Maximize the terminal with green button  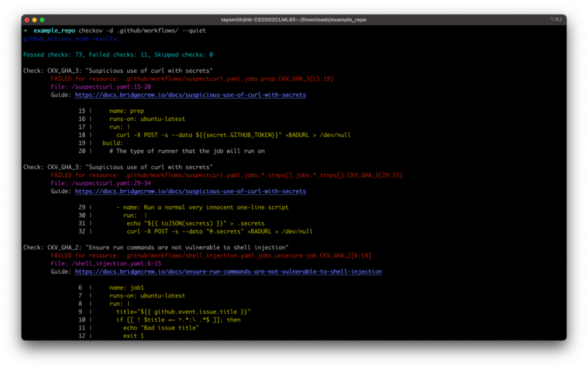[x=42, y=20]
